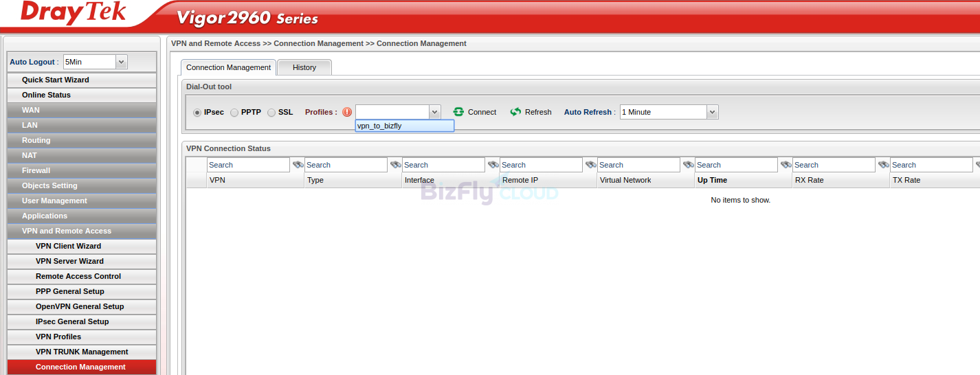Click the TX Rate search field
This screenshot has width=980, height=375.
point(931,165)
